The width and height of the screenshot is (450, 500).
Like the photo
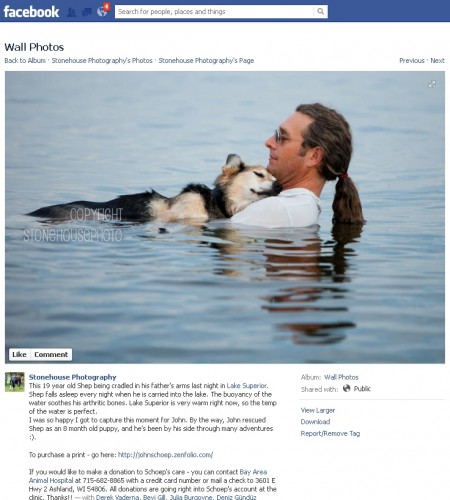tap(19, 355)
